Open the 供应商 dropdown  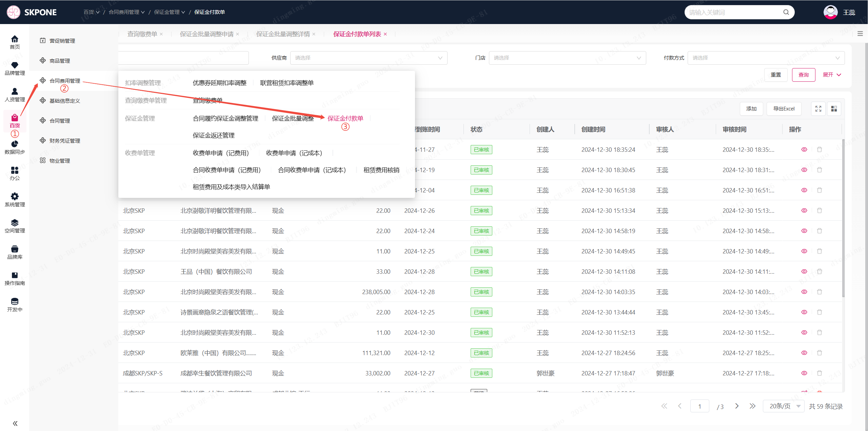369,58
